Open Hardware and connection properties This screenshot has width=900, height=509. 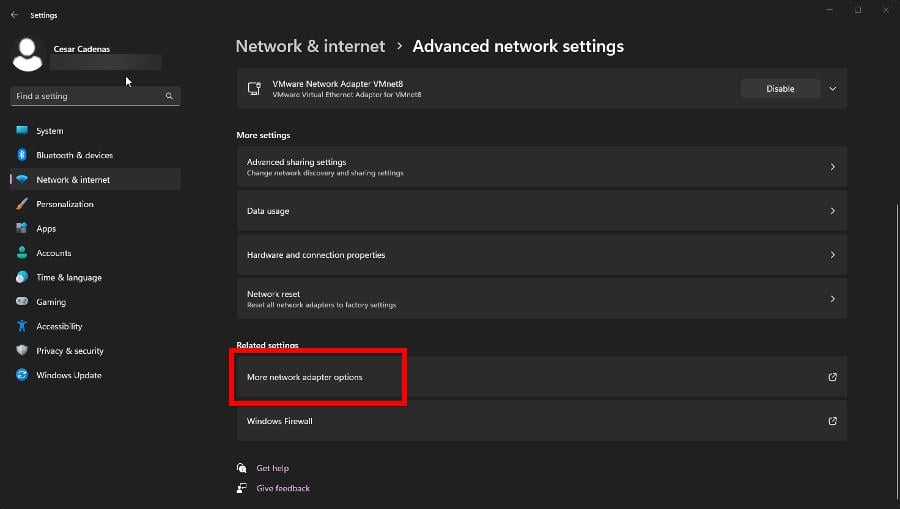point(541,255)
